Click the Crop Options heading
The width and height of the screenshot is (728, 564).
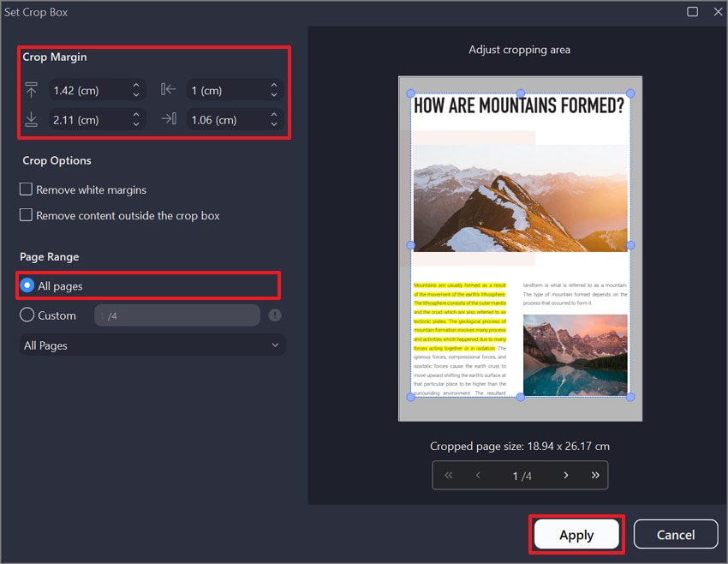[57, 160]
